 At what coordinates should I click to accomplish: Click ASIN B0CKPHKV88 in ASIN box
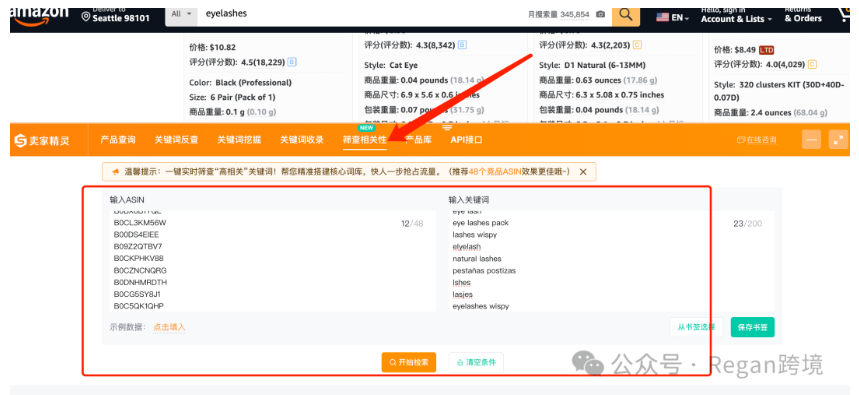pyautogui.click(x=139, y=259)
